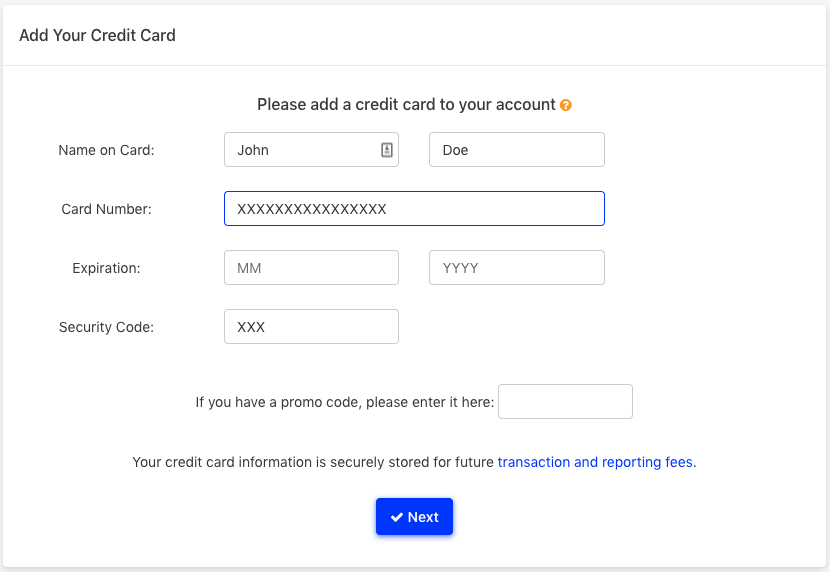This screenshot has height=572, width=830.
Task: Click the Expiration label
Action: (106, 268)
